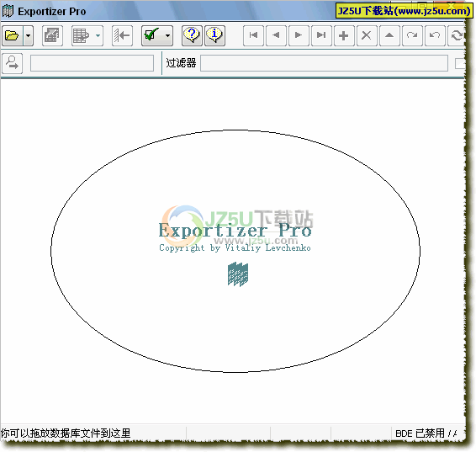476x452 pixels.
Task: Click the find person-arrow icon
Action: [x=12, y=63]
